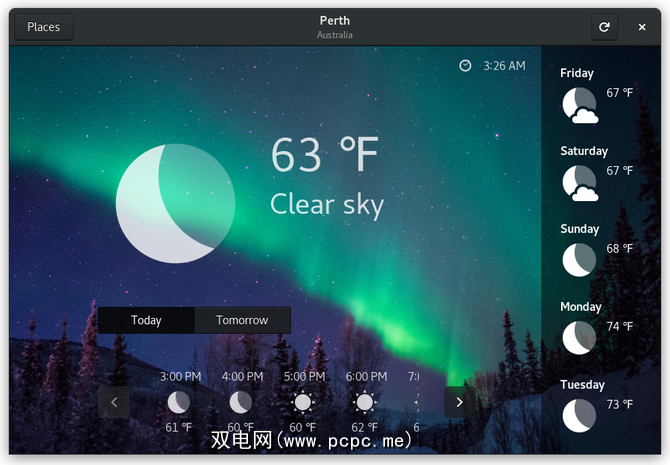Click the 61 °F hourly temperature
Viewport: 670px width, 465px height.
tap(179, 427)
